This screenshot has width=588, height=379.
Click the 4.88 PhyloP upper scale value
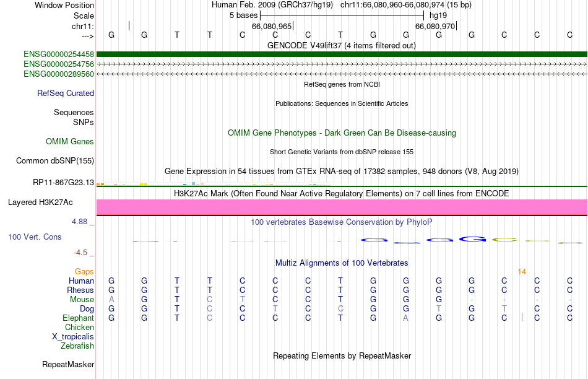tap(79, 222)
